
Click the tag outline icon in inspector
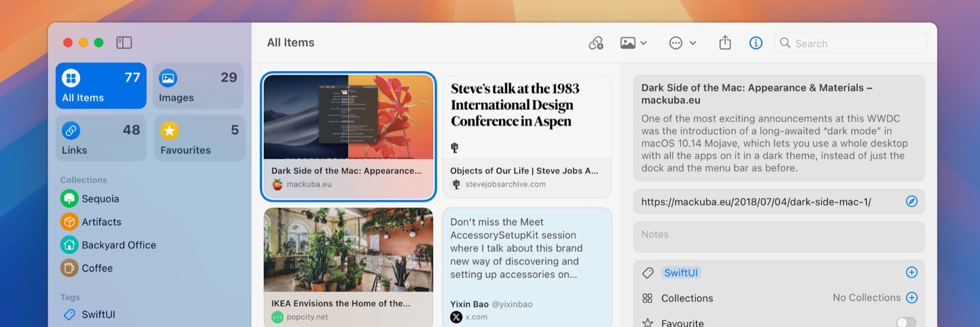click(647, 273)
